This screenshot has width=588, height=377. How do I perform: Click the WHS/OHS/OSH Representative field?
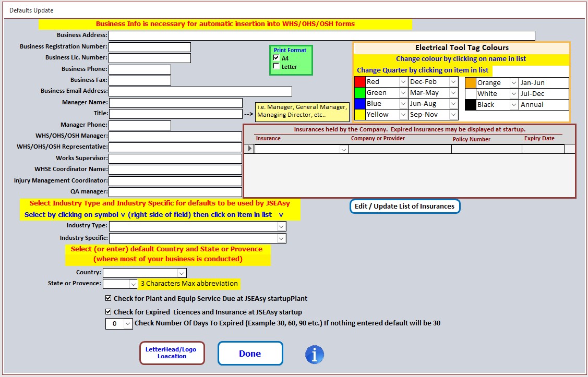175,147
